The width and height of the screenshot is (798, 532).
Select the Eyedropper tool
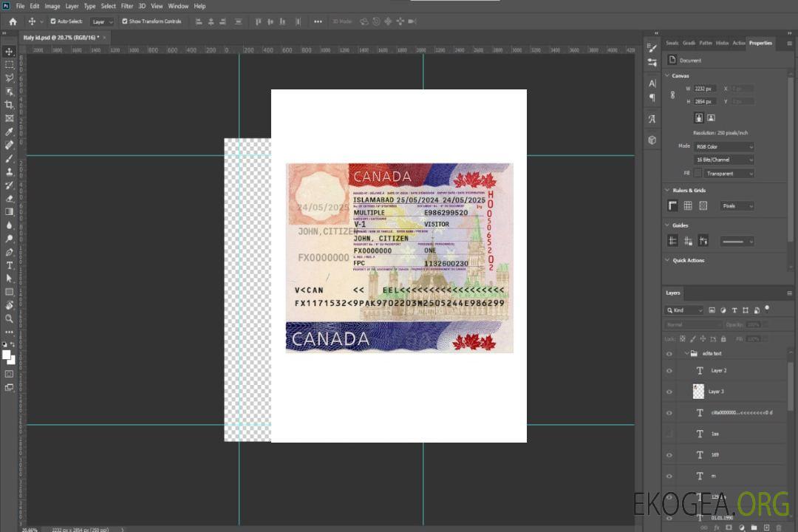9,132
